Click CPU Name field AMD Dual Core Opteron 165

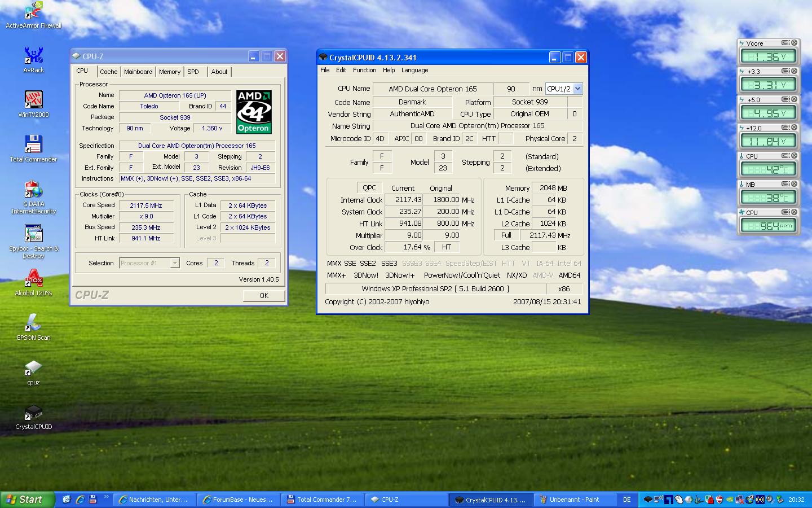coord(433,89)
